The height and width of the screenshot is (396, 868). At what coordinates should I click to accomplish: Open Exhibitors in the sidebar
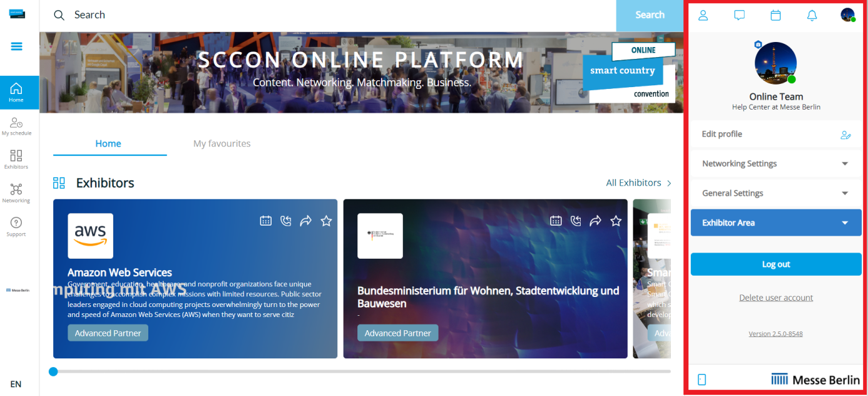(16, 159)
